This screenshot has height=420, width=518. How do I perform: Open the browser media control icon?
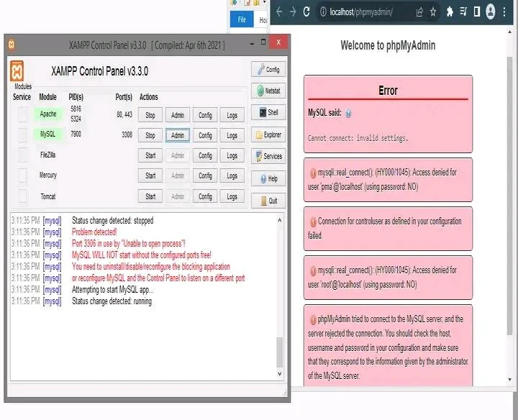463,12
